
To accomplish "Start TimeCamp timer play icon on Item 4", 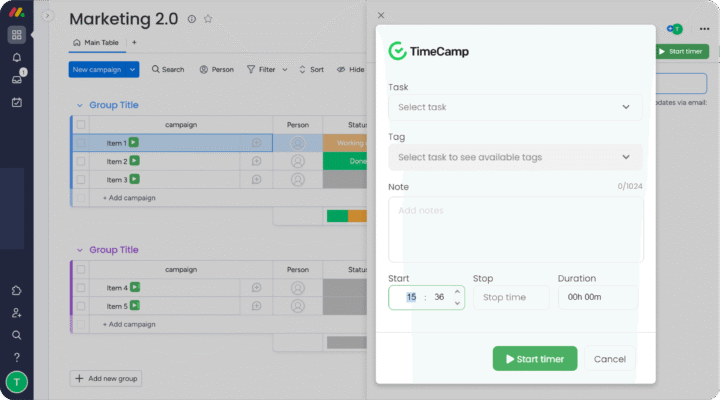I will (135, 287).
